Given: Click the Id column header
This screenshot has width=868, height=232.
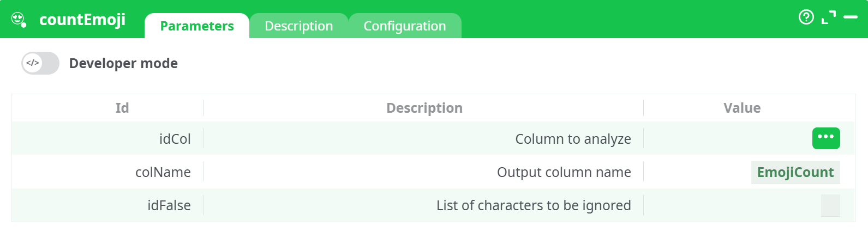Looking at the screenshot, I should (122, 108).
